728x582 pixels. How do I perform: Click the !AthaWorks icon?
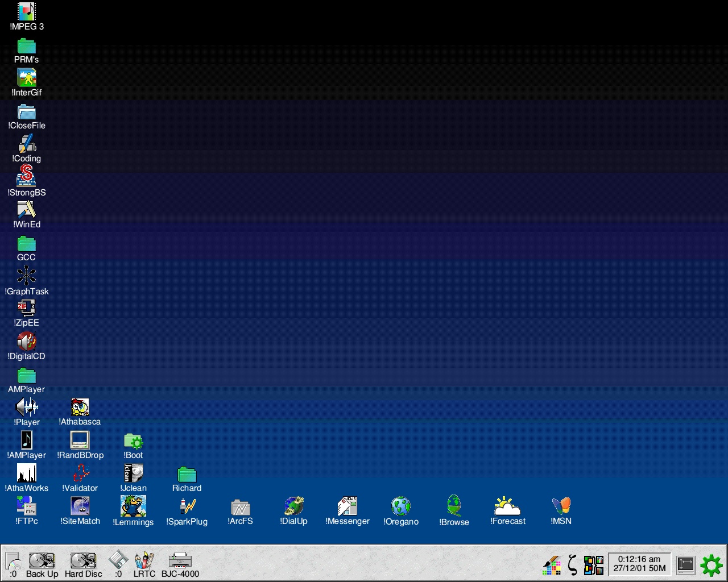click(27, 473)
